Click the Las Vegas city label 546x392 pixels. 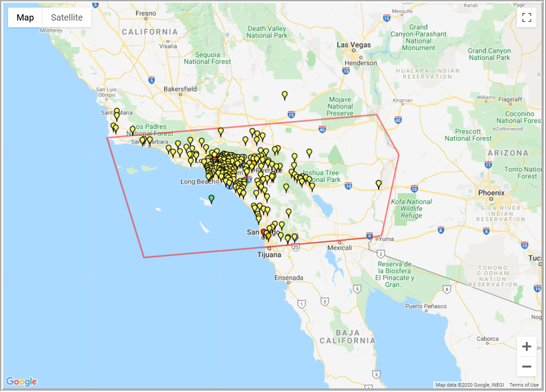pos(354,45)
